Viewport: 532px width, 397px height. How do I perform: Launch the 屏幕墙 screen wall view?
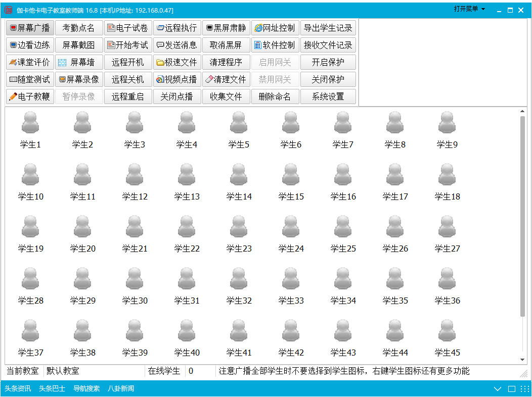coord(79,62)
